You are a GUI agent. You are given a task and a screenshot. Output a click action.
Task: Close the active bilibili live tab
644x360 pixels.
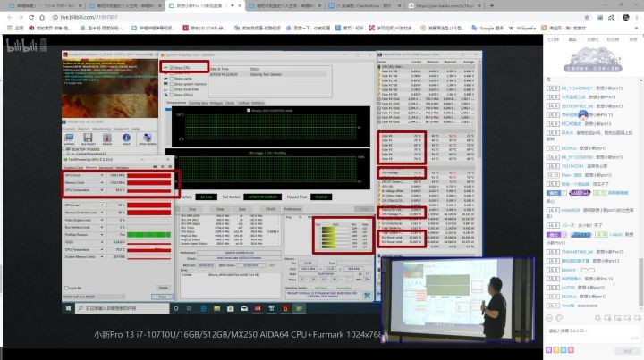240,5
